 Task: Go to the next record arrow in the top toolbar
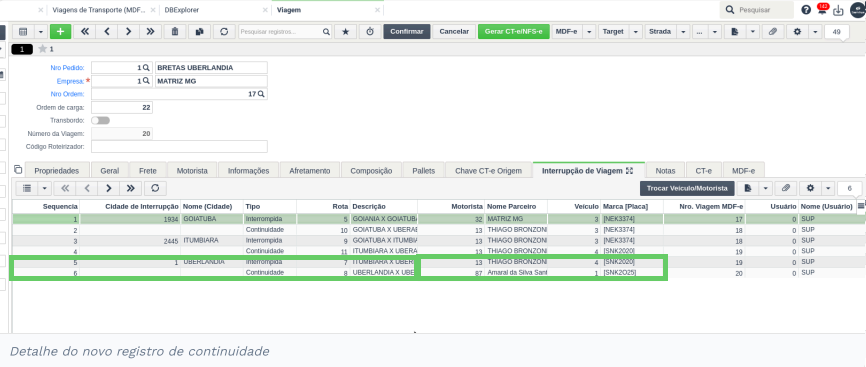pyautogui.click(x=128, y=32)
